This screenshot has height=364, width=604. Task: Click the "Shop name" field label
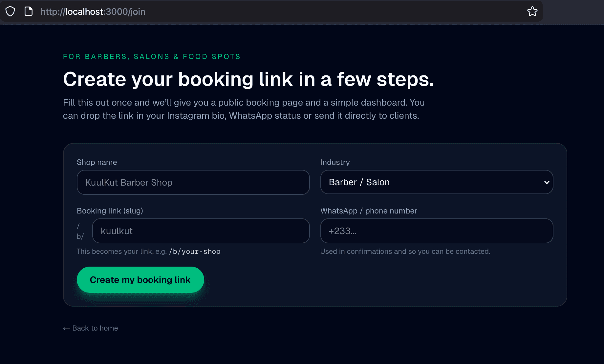[97, 162]
